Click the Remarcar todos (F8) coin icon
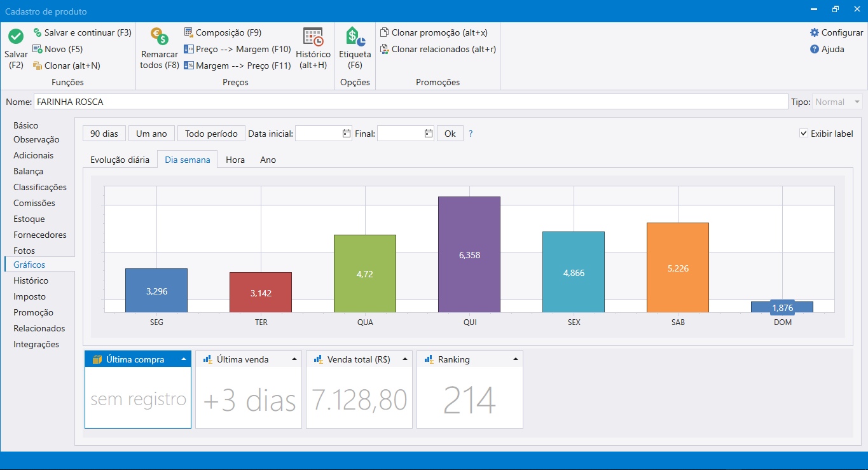868x470 pixels. [x=159, y=36]
